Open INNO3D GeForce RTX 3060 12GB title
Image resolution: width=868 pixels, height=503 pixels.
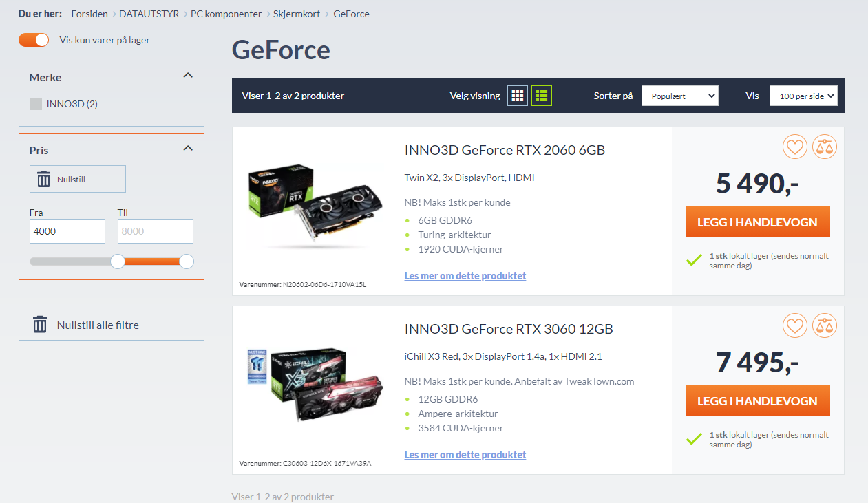(509, 329)
